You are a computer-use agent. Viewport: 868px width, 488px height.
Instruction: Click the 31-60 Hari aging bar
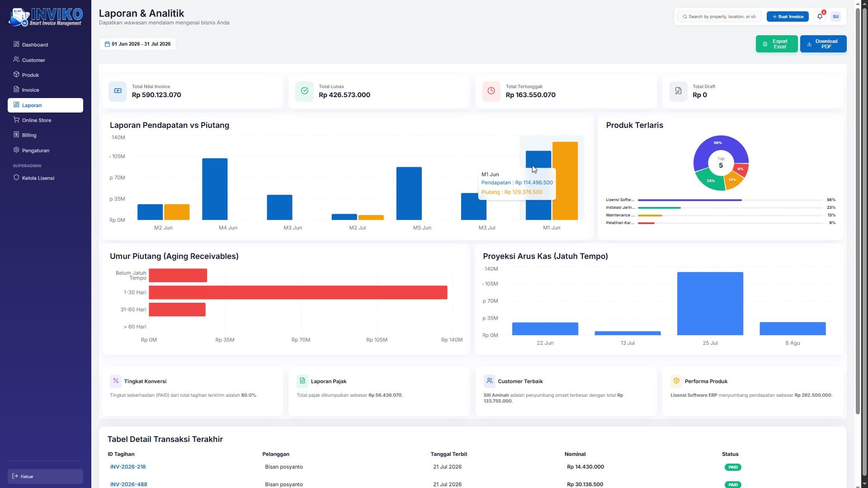coord(177,310)
